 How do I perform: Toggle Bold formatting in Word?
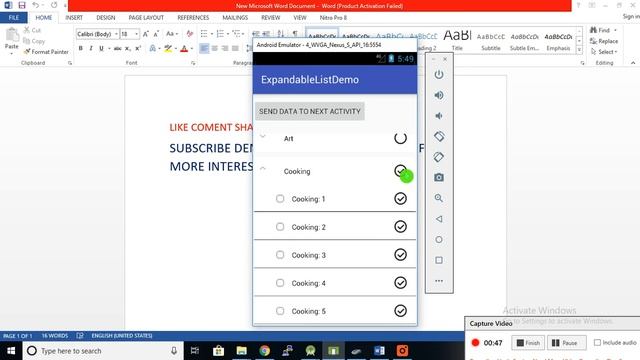(80, 48)
